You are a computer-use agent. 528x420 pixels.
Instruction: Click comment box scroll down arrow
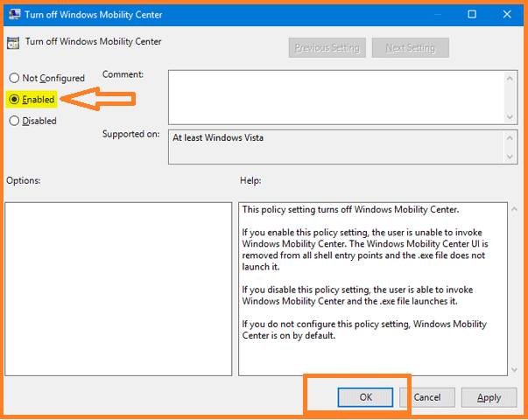coord(510,116)
